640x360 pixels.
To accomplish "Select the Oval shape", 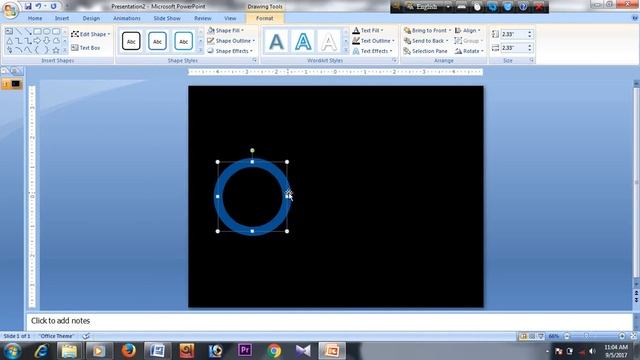I will point(47,31).
